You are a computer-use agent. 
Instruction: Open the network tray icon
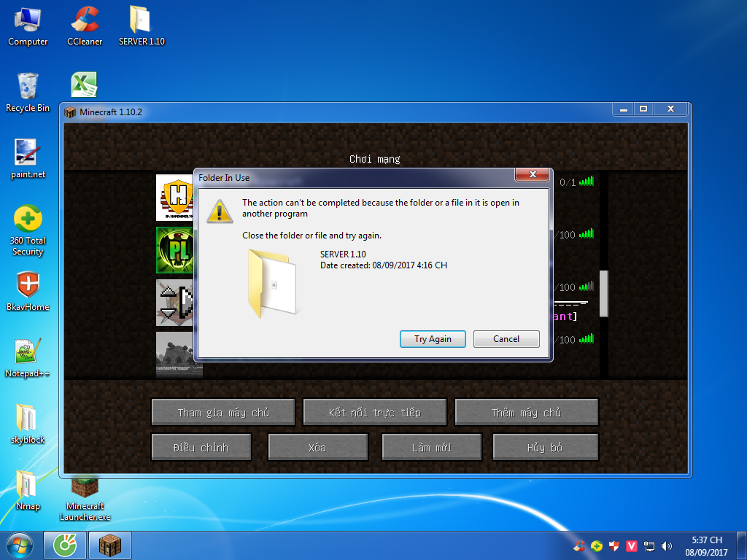(649, 546)
